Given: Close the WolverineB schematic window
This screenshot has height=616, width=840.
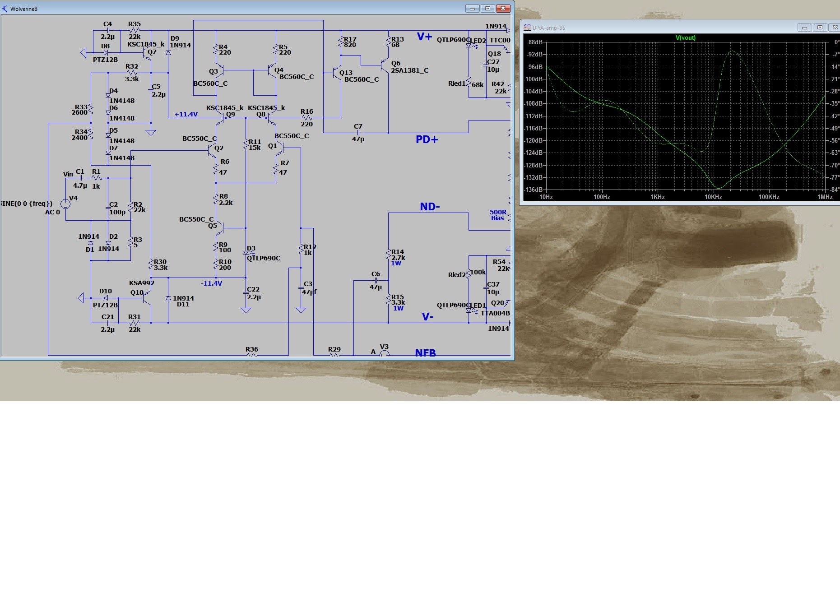Looking at the screenshot, I should point(503,9).
